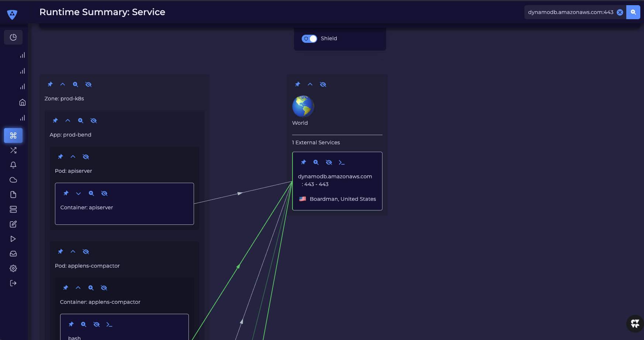Click the search button in top bar
644x340 pixels.
633,12
